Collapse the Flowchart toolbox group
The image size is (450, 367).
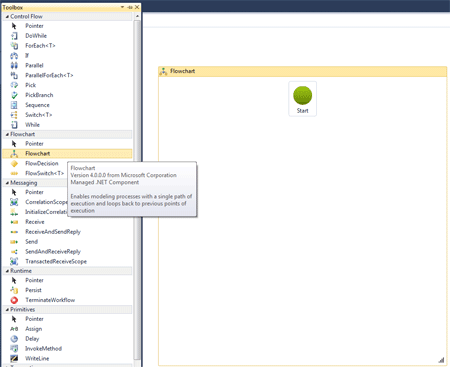(7, 134)
